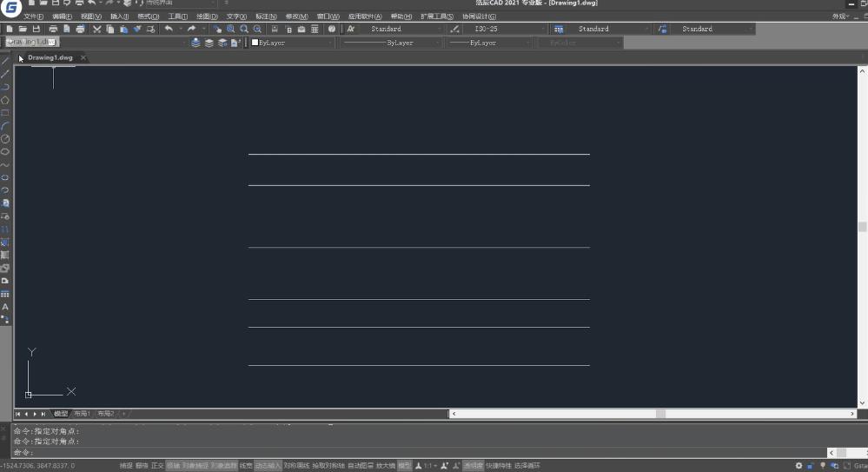Open the text style manager icon
Screen dimensions: 868x472
pos(350,29)
